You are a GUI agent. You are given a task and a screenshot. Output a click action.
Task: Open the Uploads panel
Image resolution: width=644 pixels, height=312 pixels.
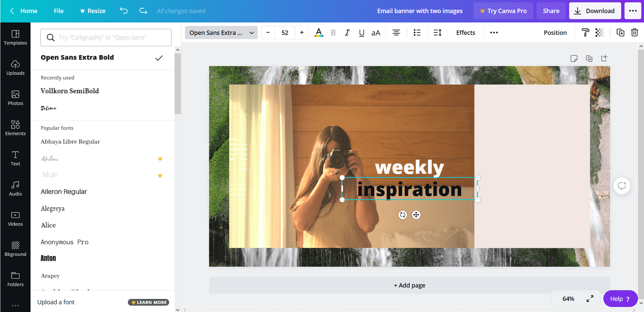point(15,67)
